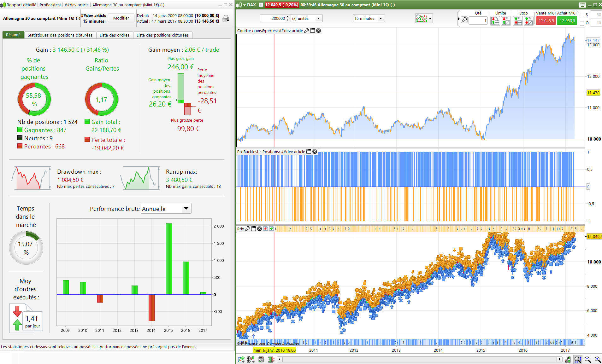Collapse the order panel with the side arrow
Image resolution: width=602 pixels, height=364 pixels.
tap(459, 19)
